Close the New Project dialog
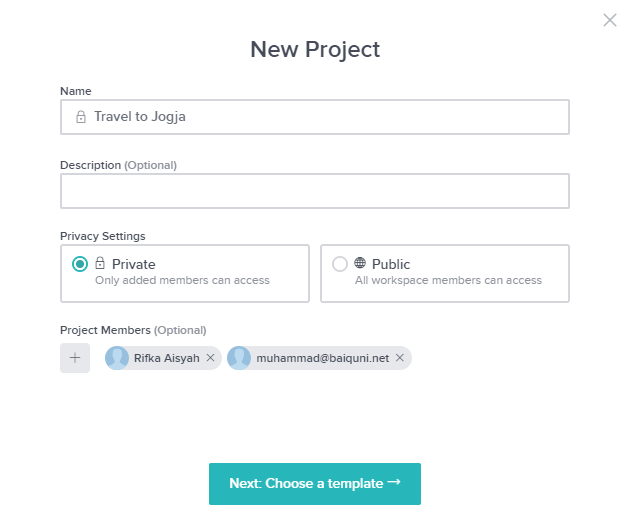 [610, 20]
